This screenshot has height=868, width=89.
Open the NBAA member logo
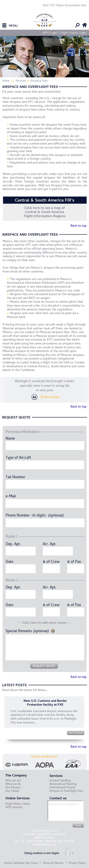point(17,765)
